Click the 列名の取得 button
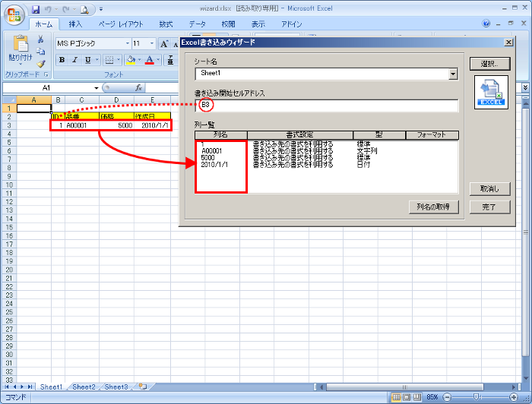 433,207
